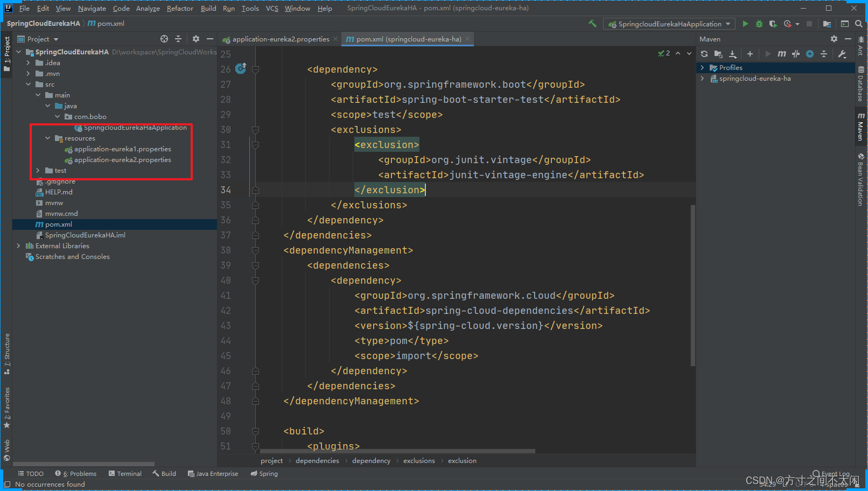Screen dimensions: 868x491
Task: Toggle the Ant side tool button
Action: pyautogui.click(x=860, y=46)
